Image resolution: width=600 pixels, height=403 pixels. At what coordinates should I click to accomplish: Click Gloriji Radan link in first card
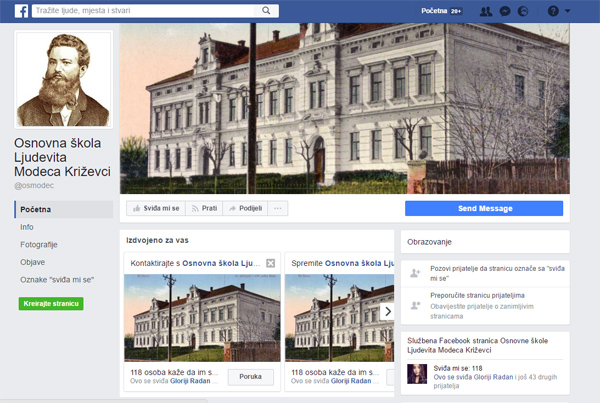[190, 381]
